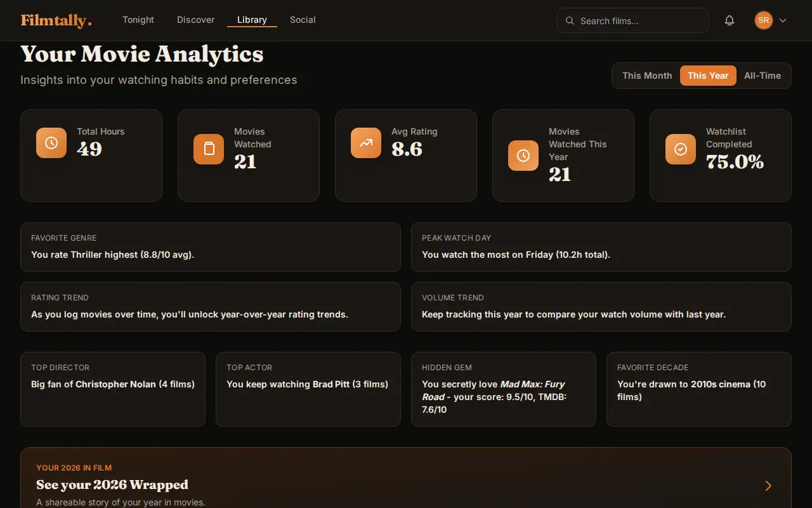Select the Library tab

click(252, 20)
